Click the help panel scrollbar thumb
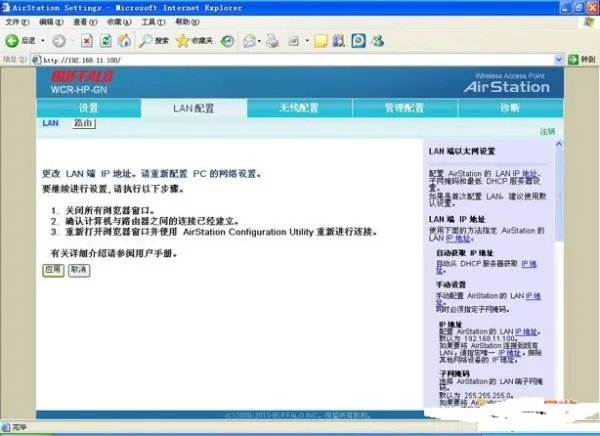 (x=558, y=195)
